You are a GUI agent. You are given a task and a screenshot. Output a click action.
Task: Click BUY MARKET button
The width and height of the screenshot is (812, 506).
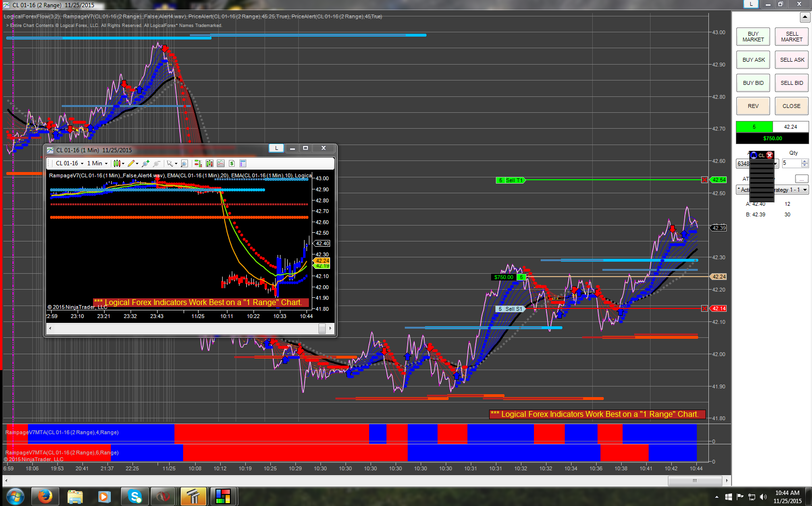tap(753, 37)
